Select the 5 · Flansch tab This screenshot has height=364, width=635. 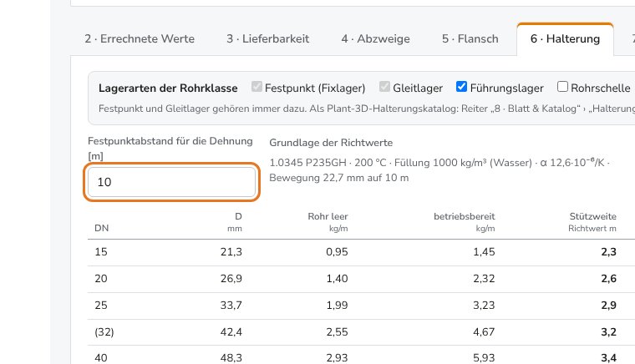click(x=470, y=39)
